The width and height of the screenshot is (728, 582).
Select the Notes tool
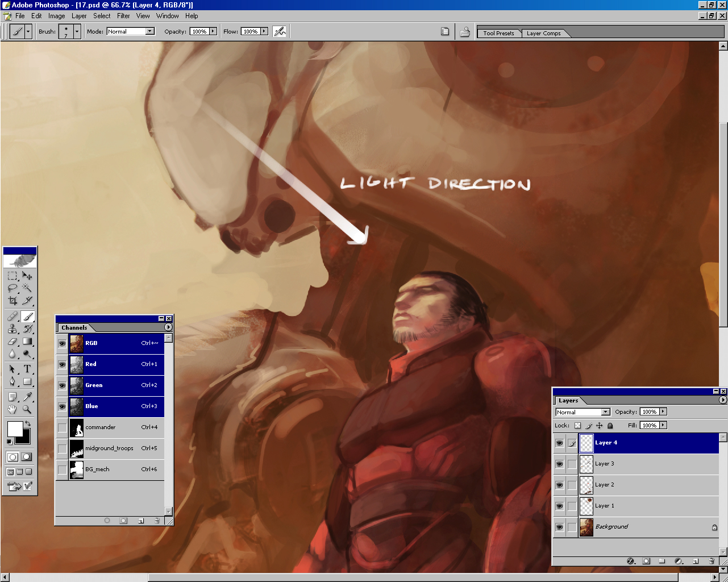tap(13, 397)
